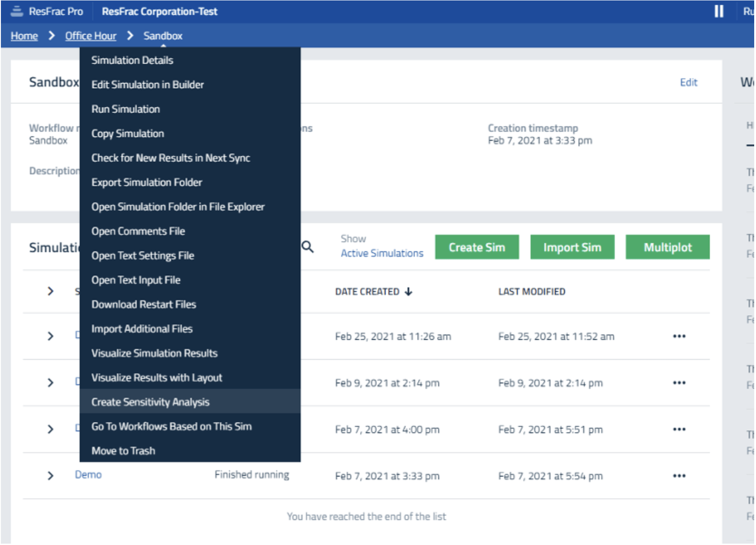The image size is (756, 545).
Task: Click the Edit link in Sandbox panel
Action: coord(689,82)
